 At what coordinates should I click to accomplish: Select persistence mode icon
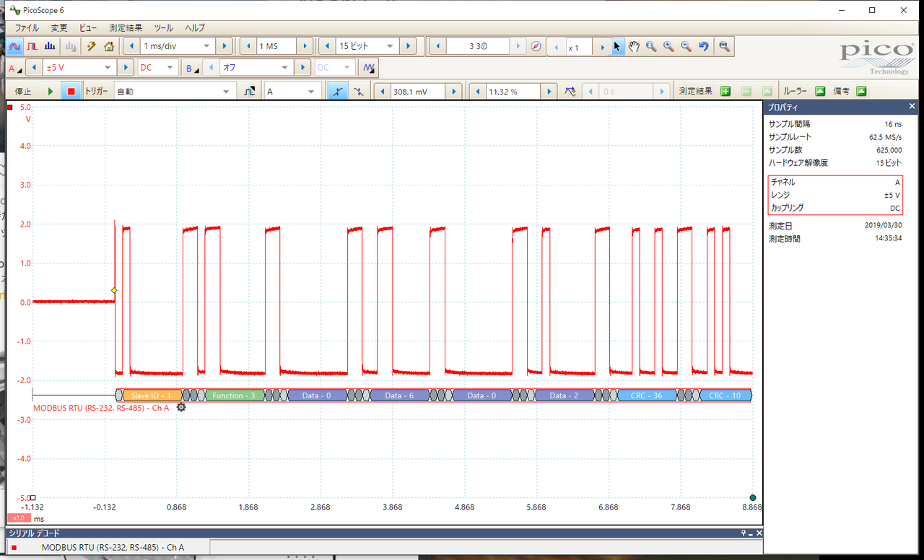point(32,46)
